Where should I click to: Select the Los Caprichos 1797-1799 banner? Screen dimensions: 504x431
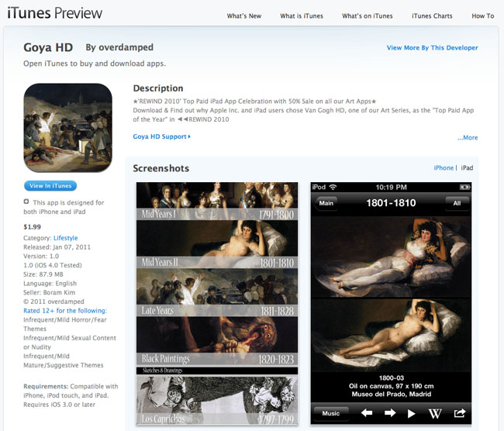coord(217,400)
